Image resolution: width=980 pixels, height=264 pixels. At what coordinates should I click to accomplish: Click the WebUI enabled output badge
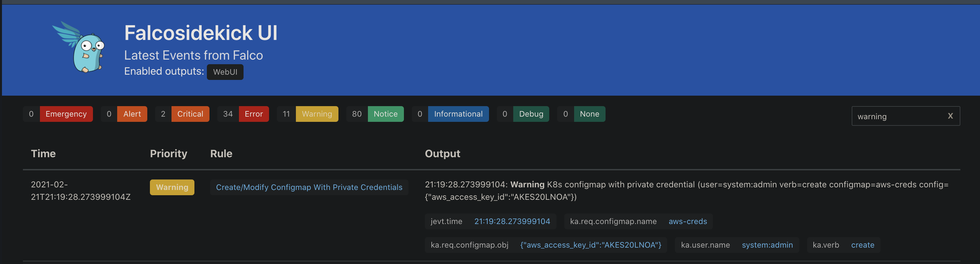(225, 72)
